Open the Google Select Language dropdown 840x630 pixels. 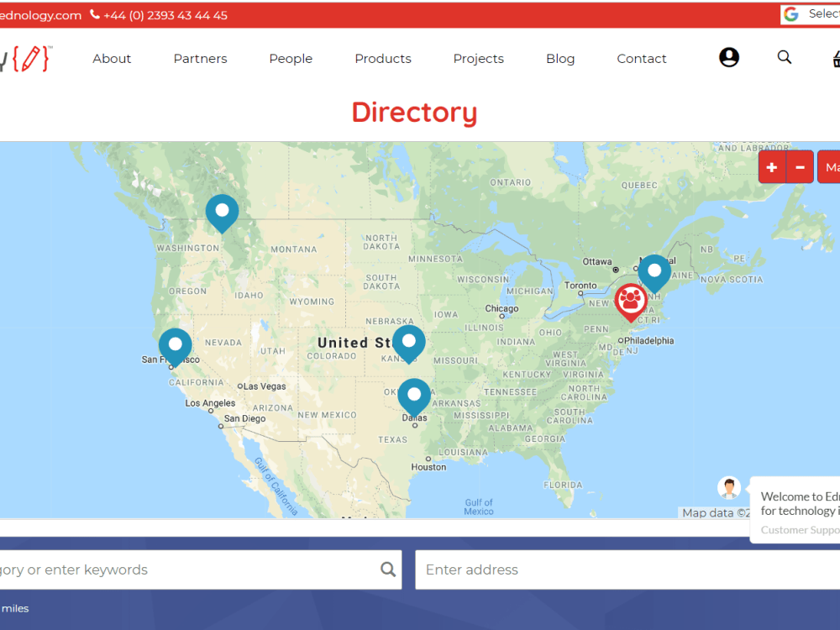(819, 14)
